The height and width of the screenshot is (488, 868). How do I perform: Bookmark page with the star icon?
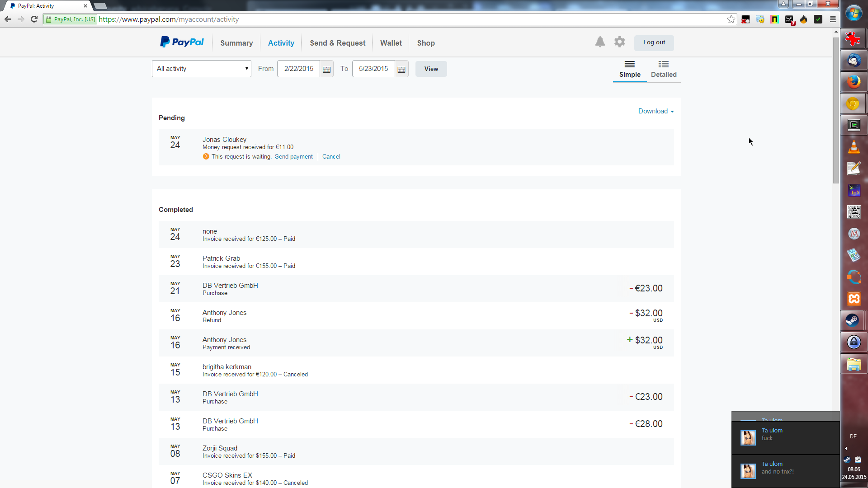(731, 19)
